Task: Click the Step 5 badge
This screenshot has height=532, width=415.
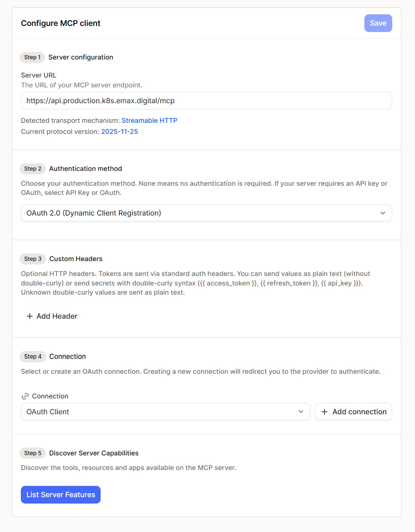Action: pyautogui.click(x=33, y=453)
